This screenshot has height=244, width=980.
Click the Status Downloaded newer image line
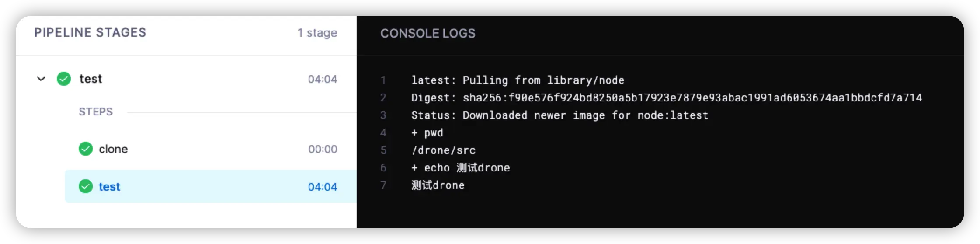(560, 115)
